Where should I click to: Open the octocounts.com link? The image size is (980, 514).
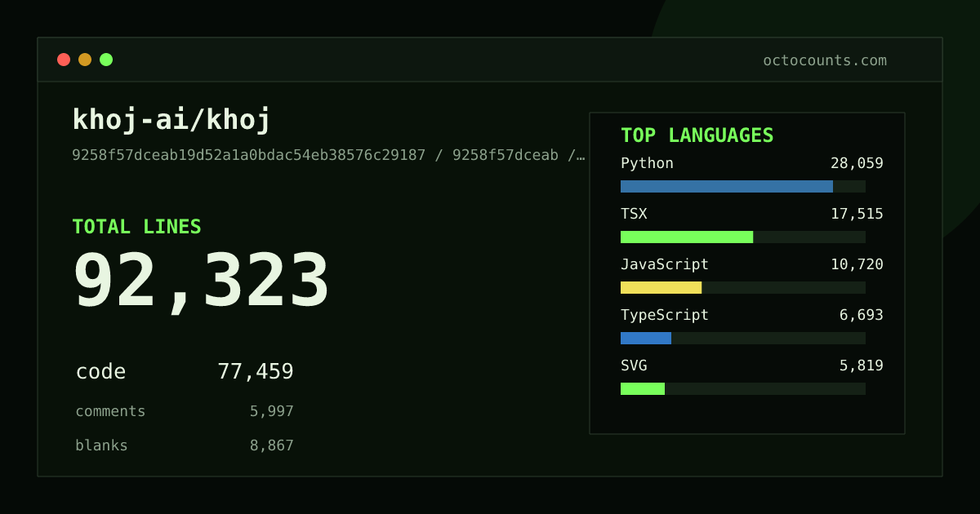click(825, 60)
